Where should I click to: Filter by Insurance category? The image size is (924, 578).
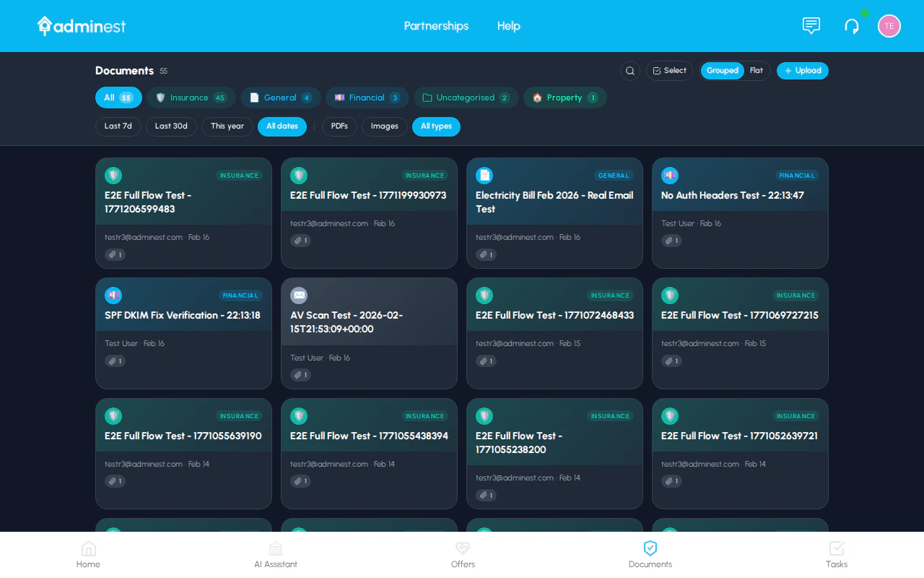click(x=191, y=98)
